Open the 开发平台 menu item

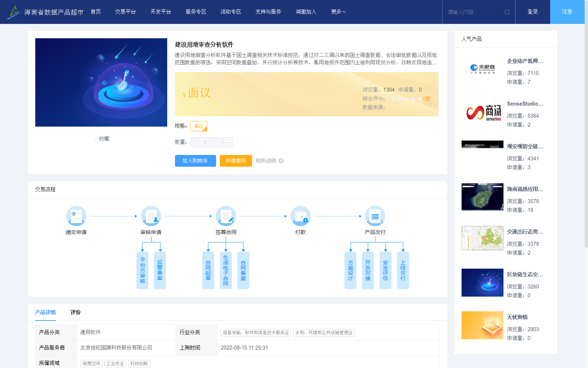(161, 12)
